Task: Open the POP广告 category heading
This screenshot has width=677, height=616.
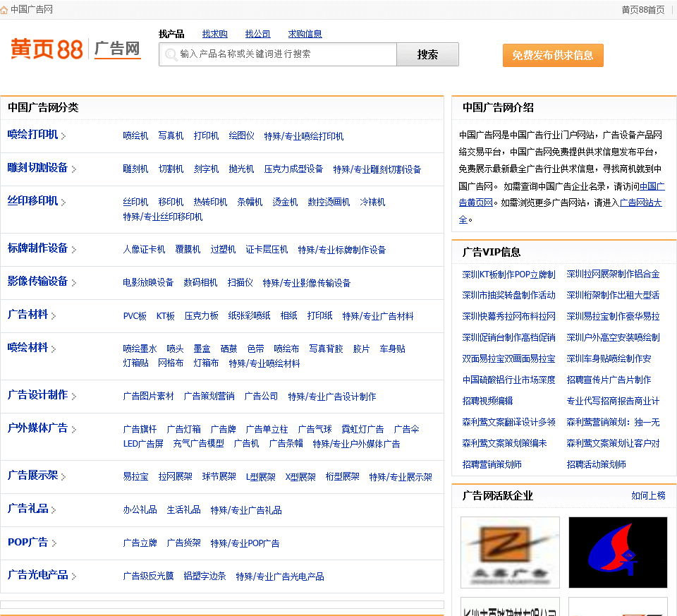Action: (28, 542)
